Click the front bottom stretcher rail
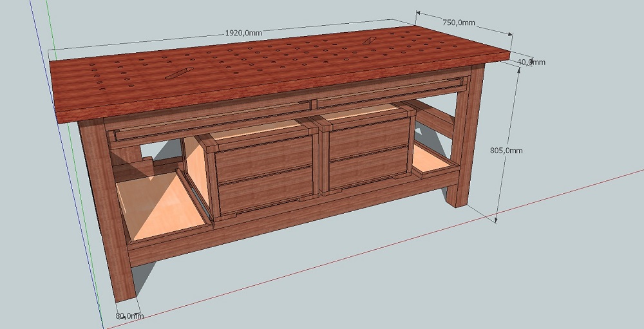 pyautogui.click(x=290, y=225)
